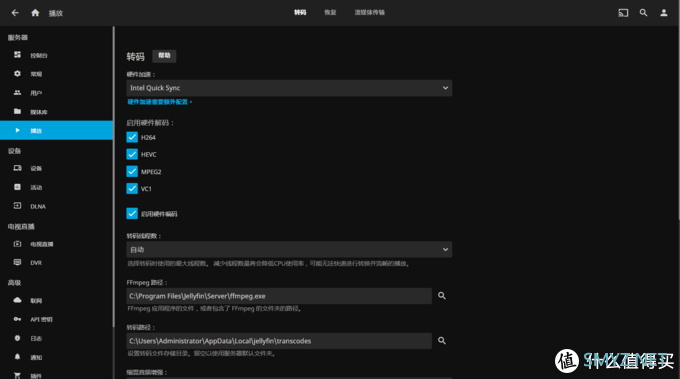Screen dimensions: 680x379
Task: Open DVR settings in the sidebar
Action: point(56,263)
